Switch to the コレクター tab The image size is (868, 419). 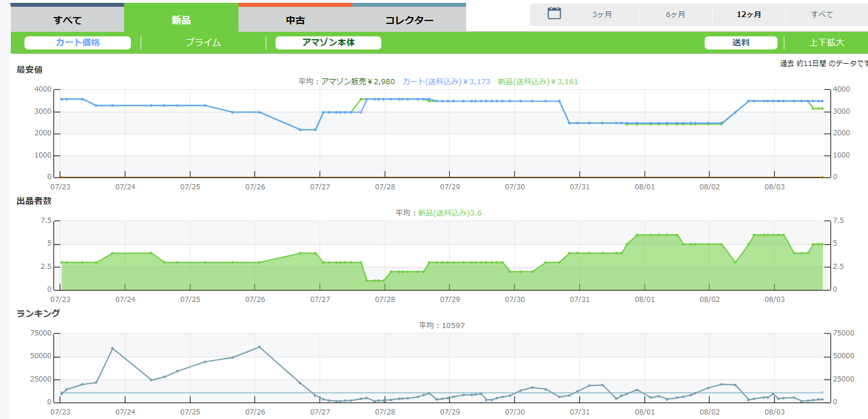[x=409, y=20]
